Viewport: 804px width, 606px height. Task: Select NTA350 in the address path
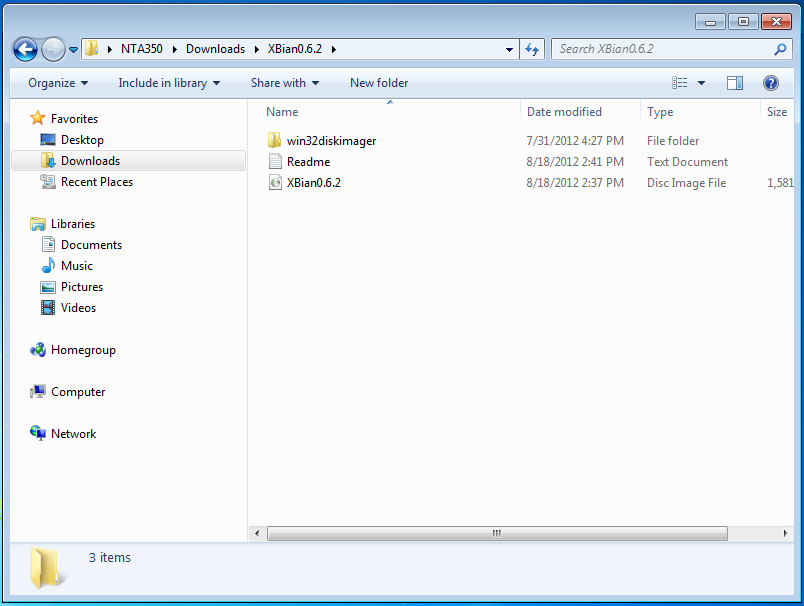coord(142,49)
